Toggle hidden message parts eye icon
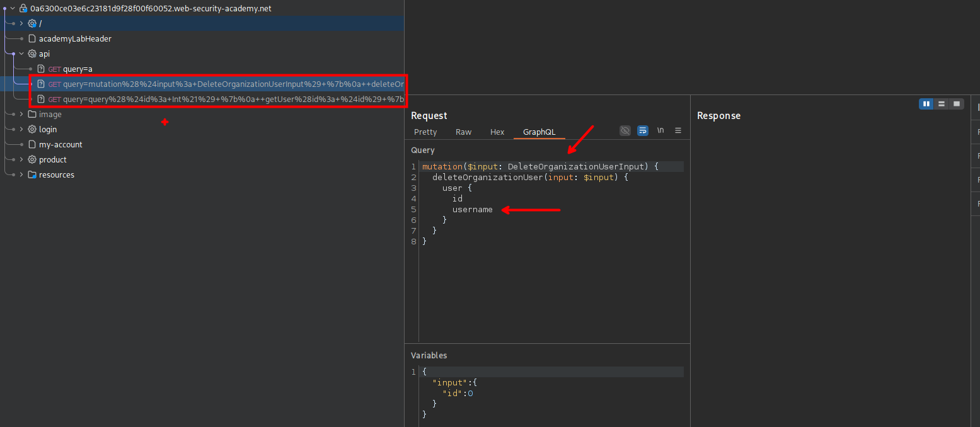 coord(625,131)
